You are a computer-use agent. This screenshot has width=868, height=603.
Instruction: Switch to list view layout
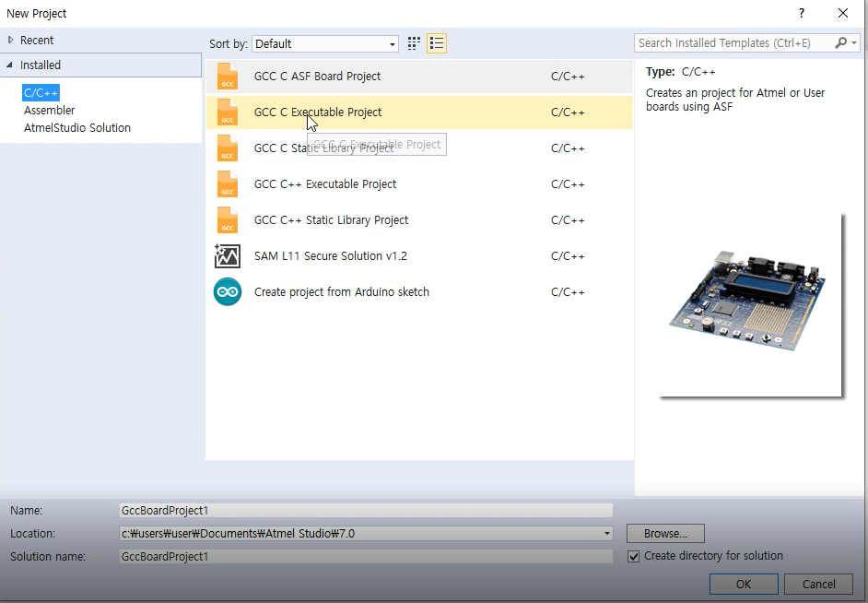tap(437, 43)
